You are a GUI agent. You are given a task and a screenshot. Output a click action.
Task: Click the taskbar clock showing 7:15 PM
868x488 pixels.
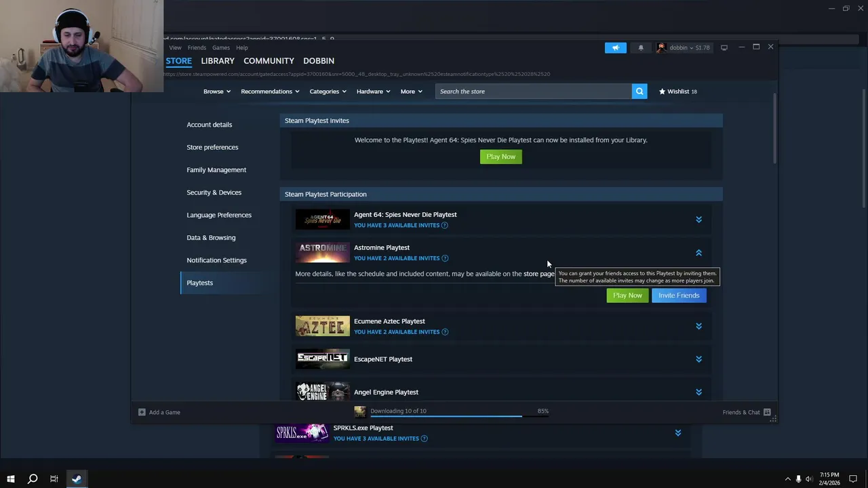829,479
